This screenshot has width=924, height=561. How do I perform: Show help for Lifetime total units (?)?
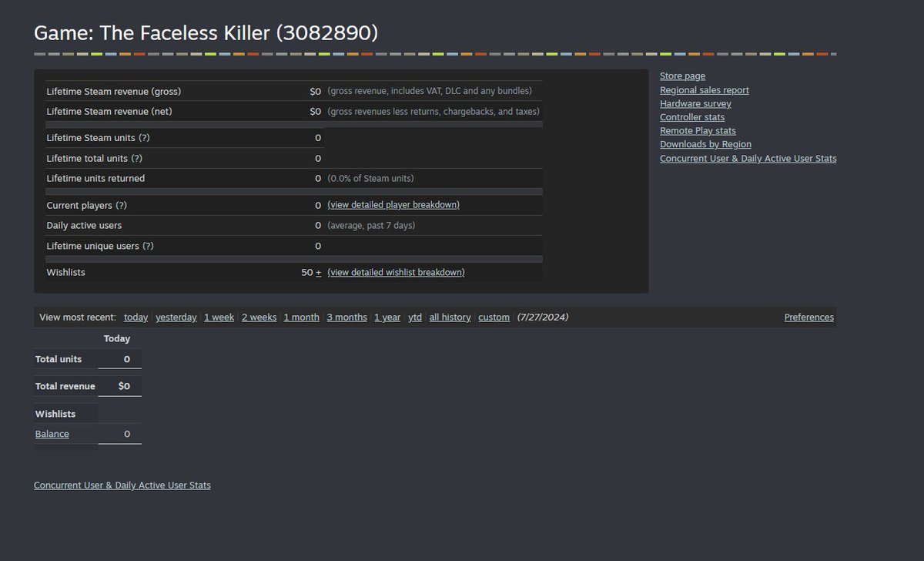pyautogui.click(x=136, y=159)
